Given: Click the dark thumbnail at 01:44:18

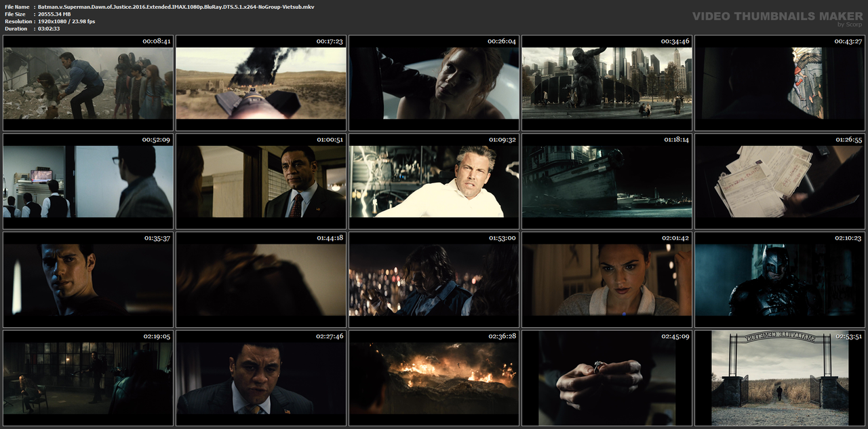Looking at the screenshot, I should point(261,279).
